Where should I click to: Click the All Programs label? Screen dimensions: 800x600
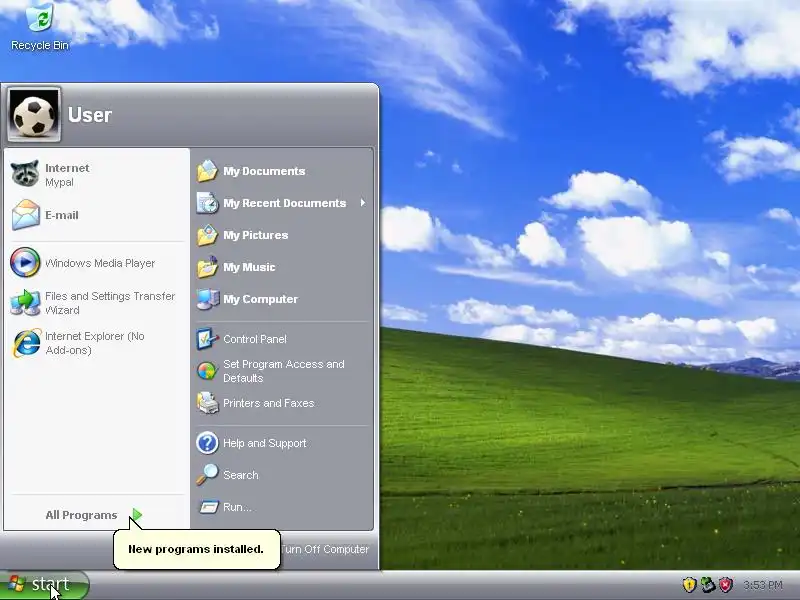coord(81,515)
